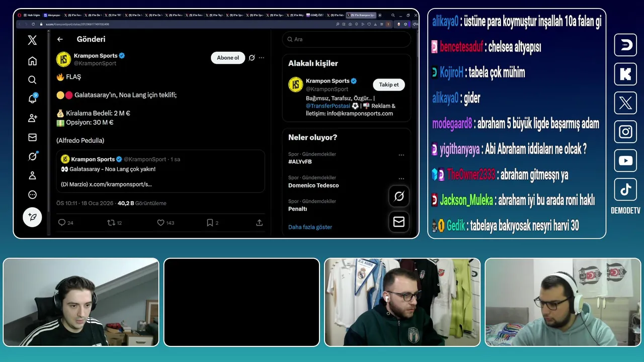Open Messages envelope in X sidebar
644x362 pixels.
pyautogui.click(x=32, y=137)
